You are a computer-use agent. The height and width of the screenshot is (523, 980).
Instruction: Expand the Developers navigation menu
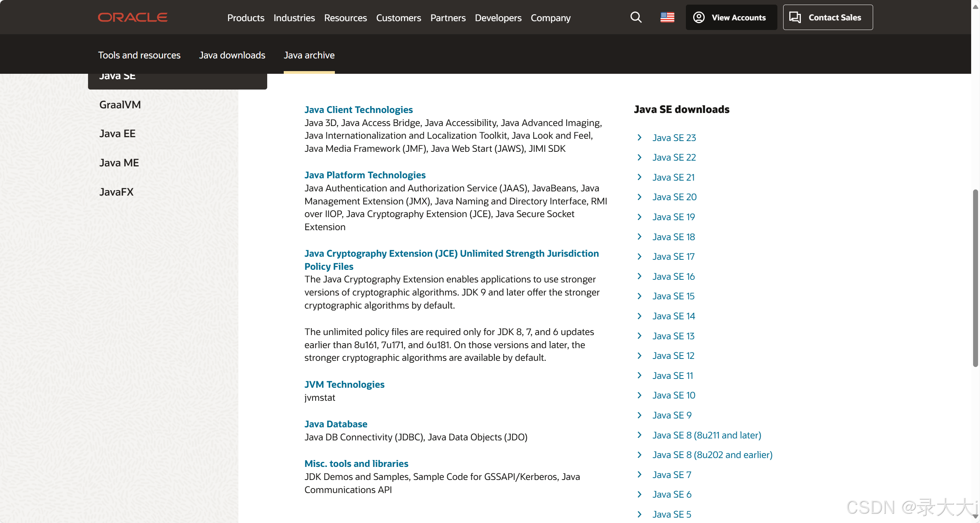click(x=498, y=18)
